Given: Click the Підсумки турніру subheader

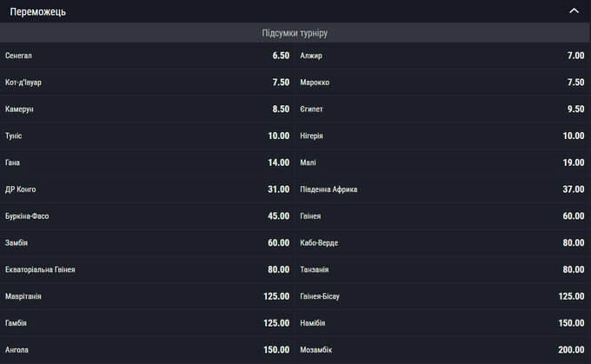Looking at the screenshot, I should point(295,33).
